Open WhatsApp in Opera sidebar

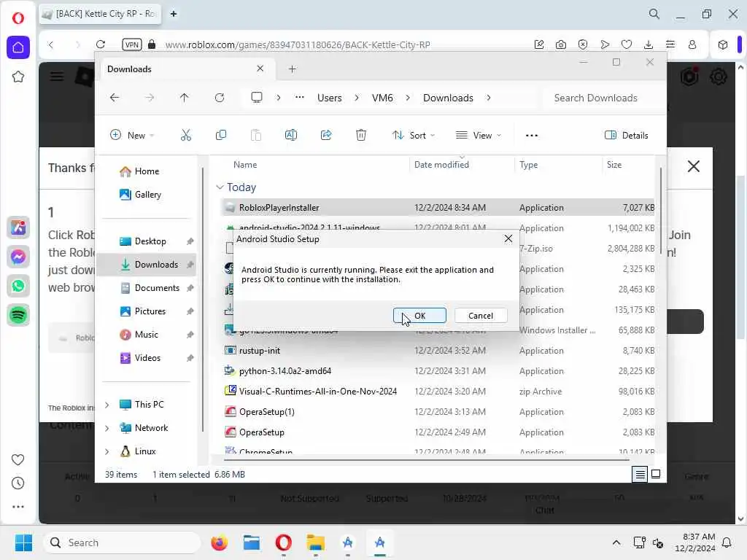pos(18,286)
